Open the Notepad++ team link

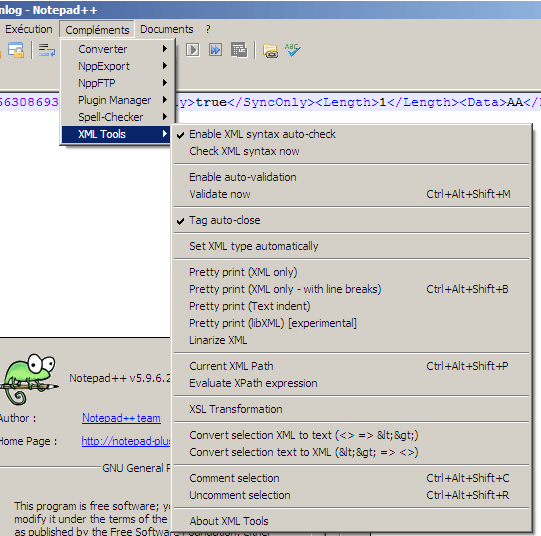[x=121, y=418]
